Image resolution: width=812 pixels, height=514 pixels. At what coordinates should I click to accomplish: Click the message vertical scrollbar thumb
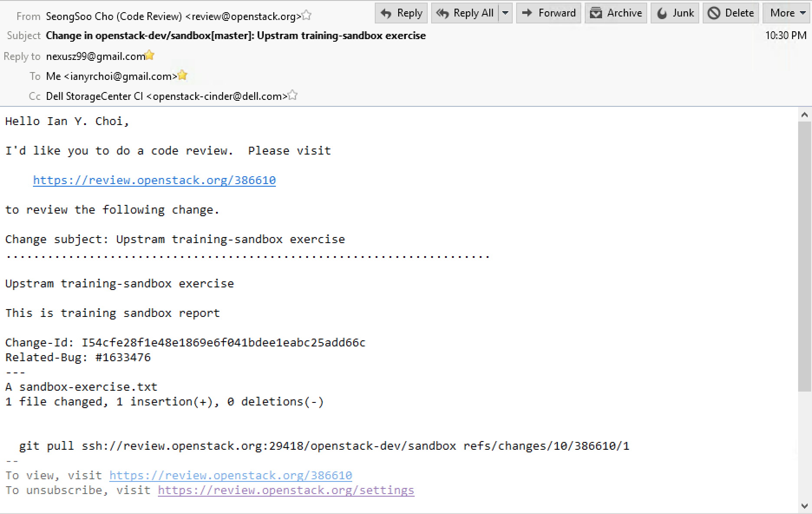tap(805, 256)
